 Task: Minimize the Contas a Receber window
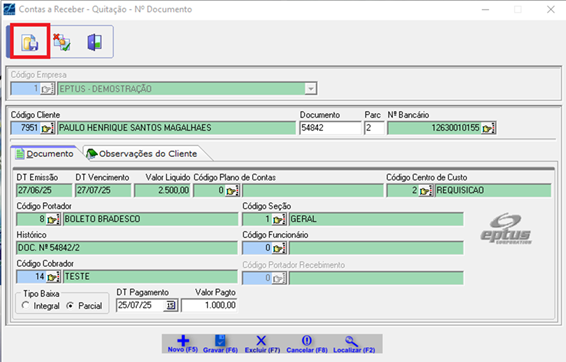[486, 9]
